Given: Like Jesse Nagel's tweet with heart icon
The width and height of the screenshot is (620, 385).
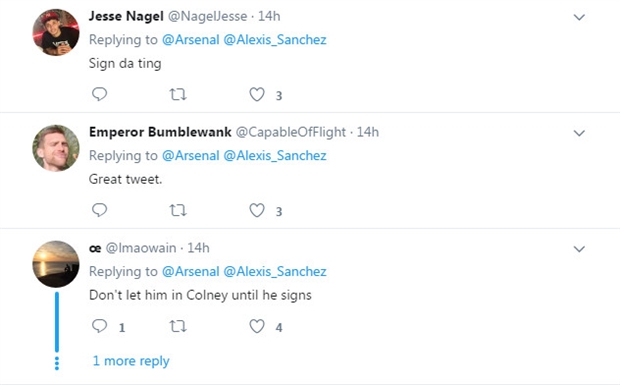Looking at the screenshot, I should coord(257,94).
